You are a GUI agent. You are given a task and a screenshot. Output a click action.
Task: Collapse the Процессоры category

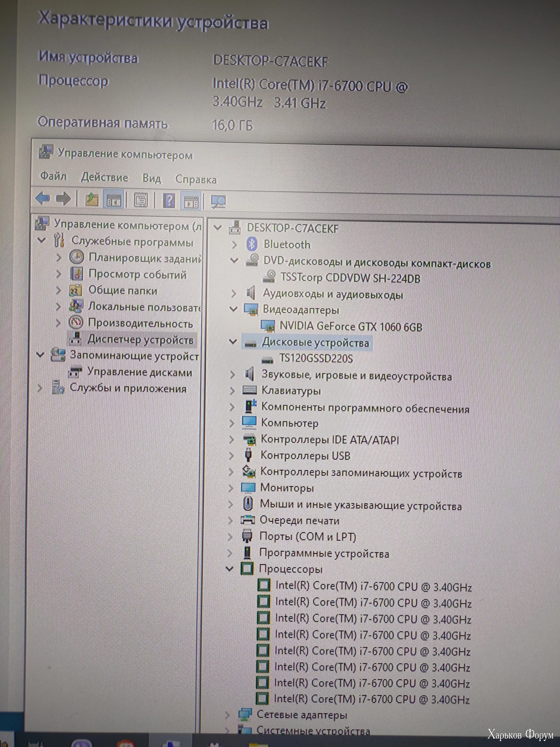pyautogui.click(x=229, y=568)
